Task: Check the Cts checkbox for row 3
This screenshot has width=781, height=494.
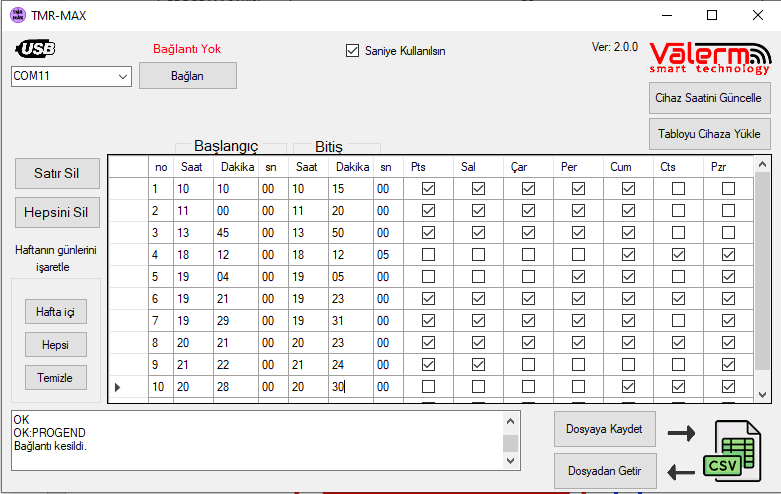Action: pyautogui.click(x=678, y=233)
